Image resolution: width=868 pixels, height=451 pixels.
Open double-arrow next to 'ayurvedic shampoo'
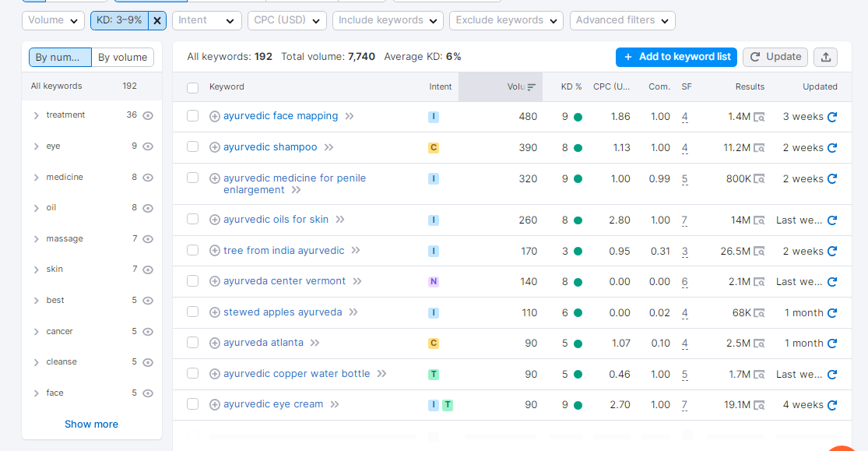(x=329, y=147)
